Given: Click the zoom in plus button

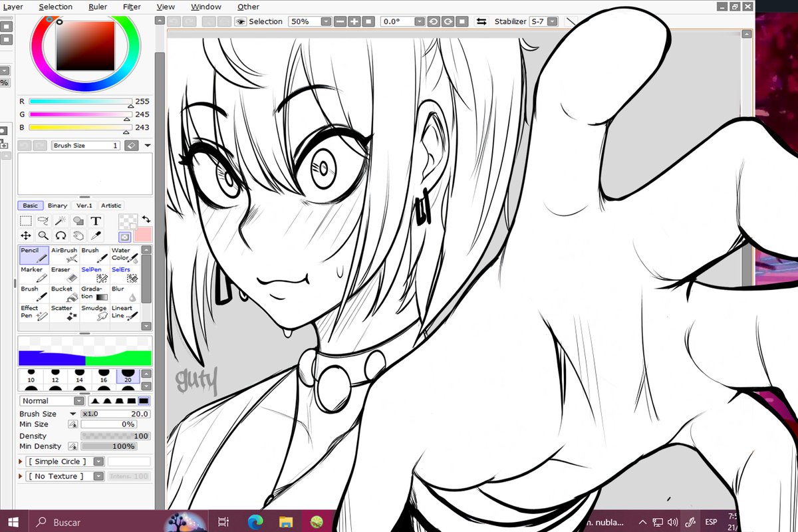Looking at the screenshot, I should [x=354, y=21].
